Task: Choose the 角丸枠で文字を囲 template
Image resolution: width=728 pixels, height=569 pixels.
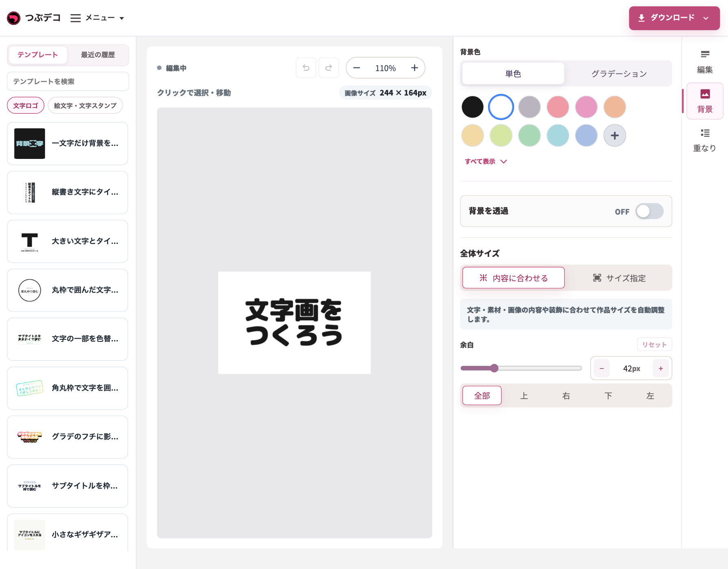Action: (x=67, y=388)
